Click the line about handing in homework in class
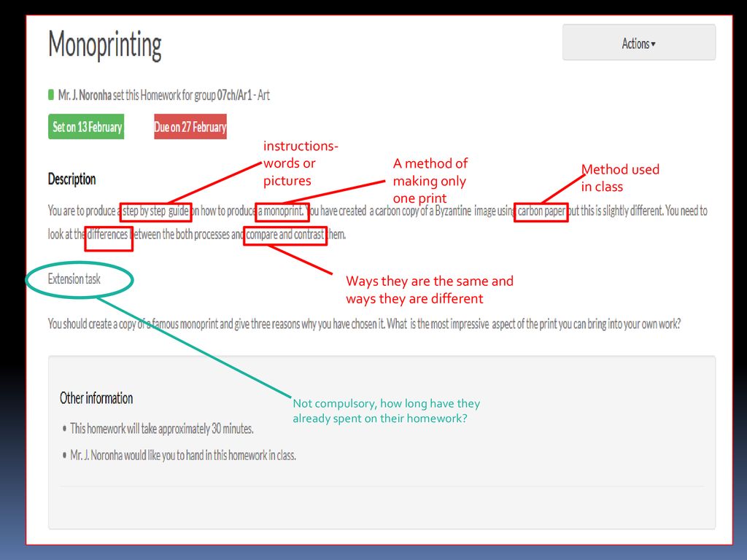Viewport: 747px width, 560px height. [183, 455]
